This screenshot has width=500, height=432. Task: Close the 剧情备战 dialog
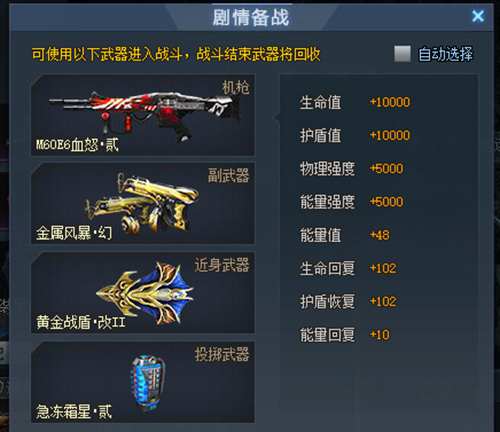[x=478, y=16]
